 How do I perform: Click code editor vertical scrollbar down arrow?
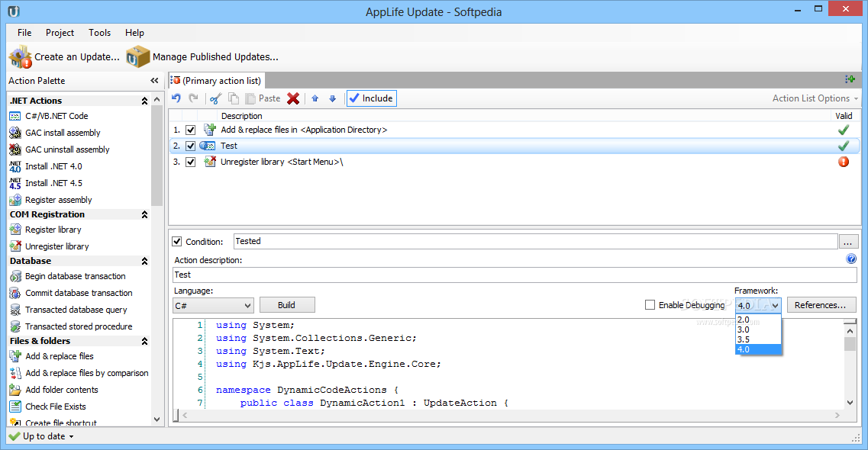point(850,403)
